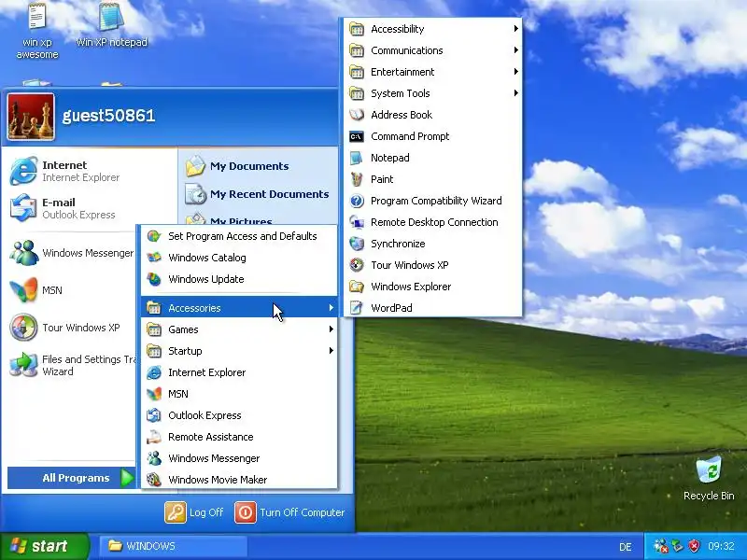
Task: Launch Windows Movie Maker
Action: 239,480
